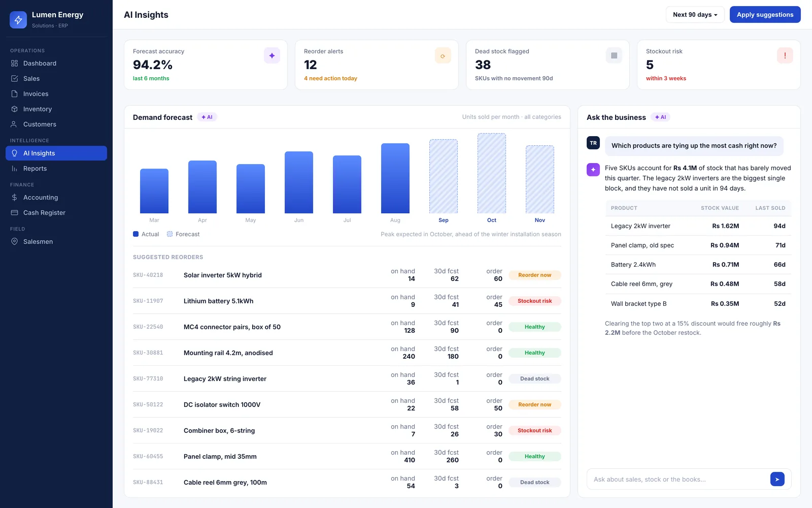The height and width of the screenshot is (508, 812).
Task: Focus the Ask about sales input field
Action: coord(680,480)
